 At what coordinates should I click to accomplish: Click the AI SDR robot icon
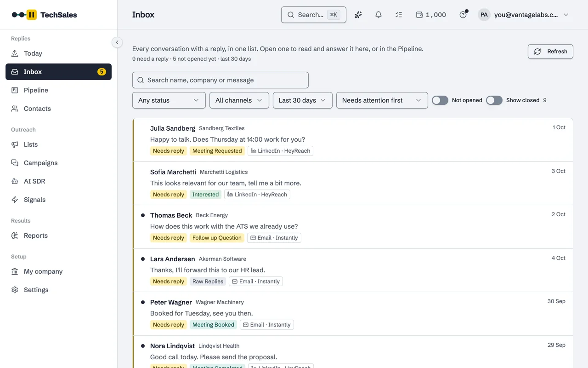click(x=15, y=181)
